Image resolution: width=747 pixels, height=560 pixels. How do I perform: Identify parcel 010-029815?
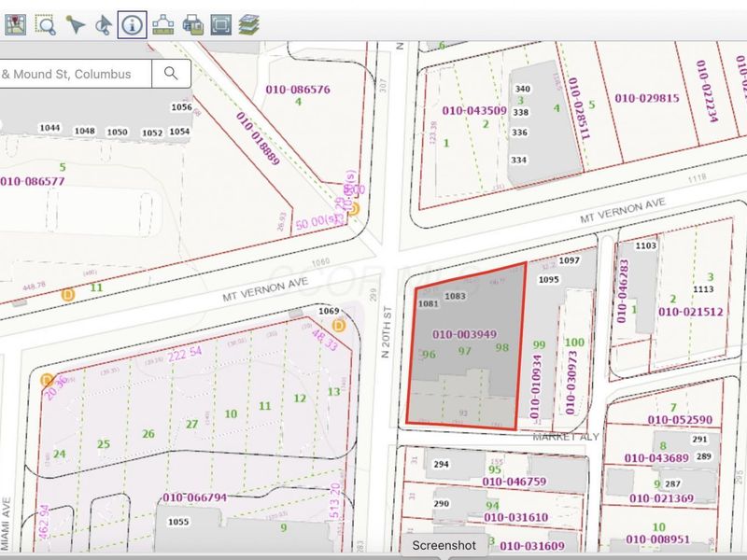[x=647, y=98]
